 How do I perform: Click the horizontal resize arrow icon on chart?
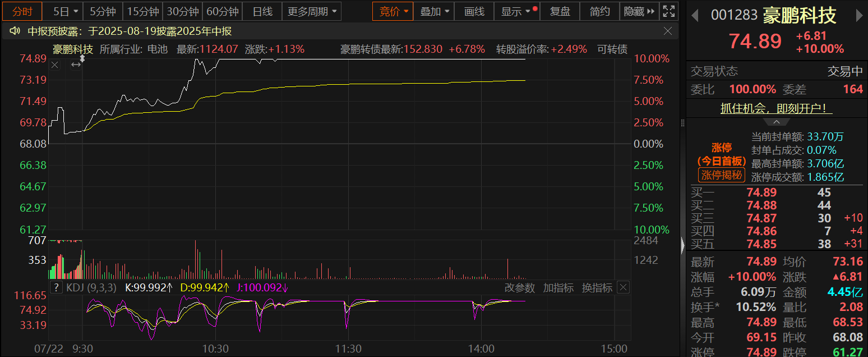click(x=76, y=65)
